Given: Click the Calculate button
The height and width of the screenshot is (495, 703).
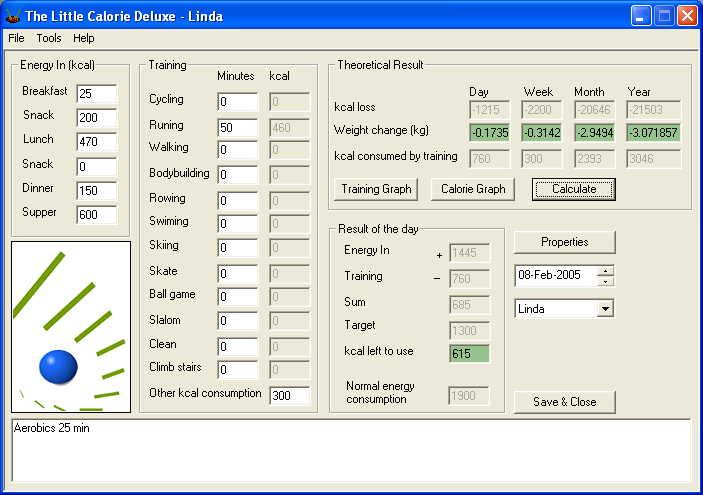Looking at the screenshot, I should coord(574,189).
